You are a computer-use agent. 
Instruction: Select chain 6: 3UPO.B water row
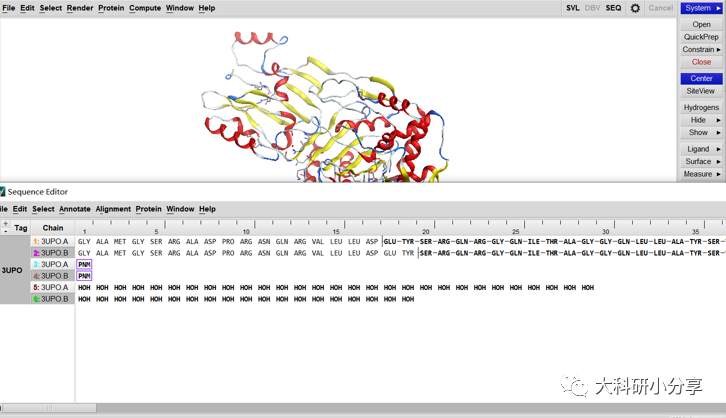click(53, 299)
